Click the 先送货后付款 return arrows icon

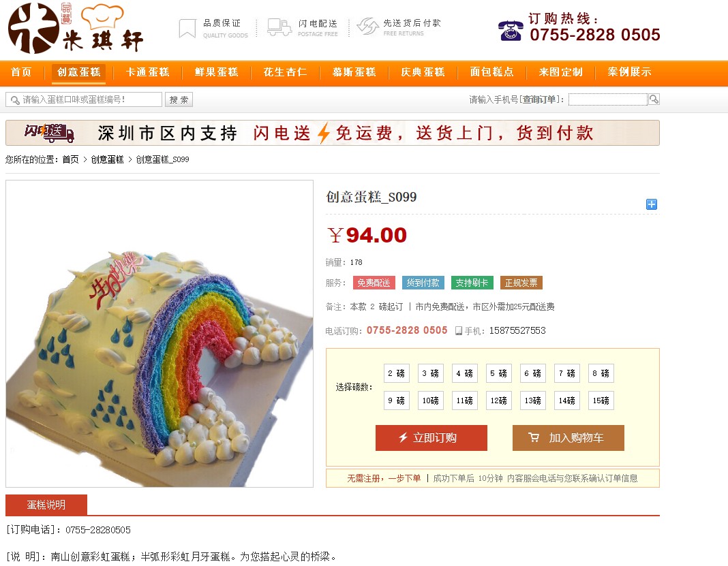coord(367,27)
